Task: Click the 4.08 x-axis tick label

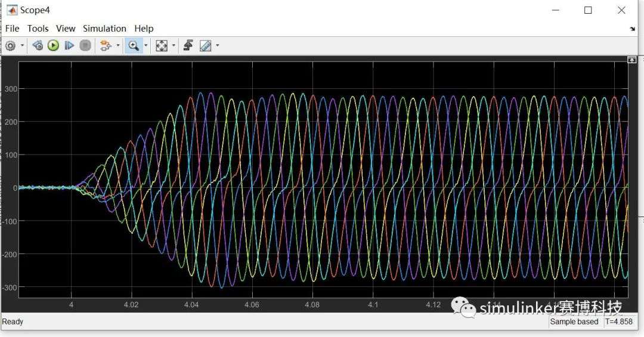Action: point(312,305)
